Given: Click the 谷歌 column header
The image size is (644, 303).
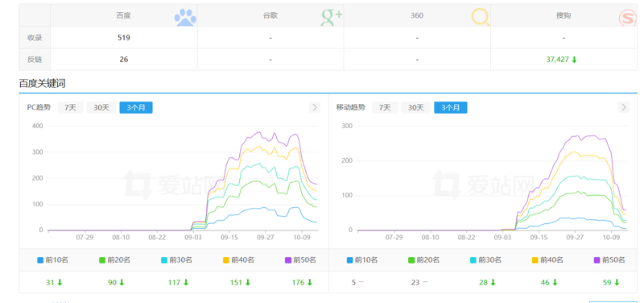Looking at the screenshot, I should click(270, 16).
